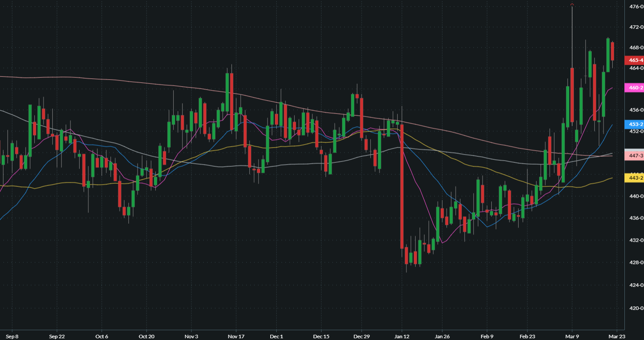
Task: Click the Feb 9 date label
Action: pos(486,337)
